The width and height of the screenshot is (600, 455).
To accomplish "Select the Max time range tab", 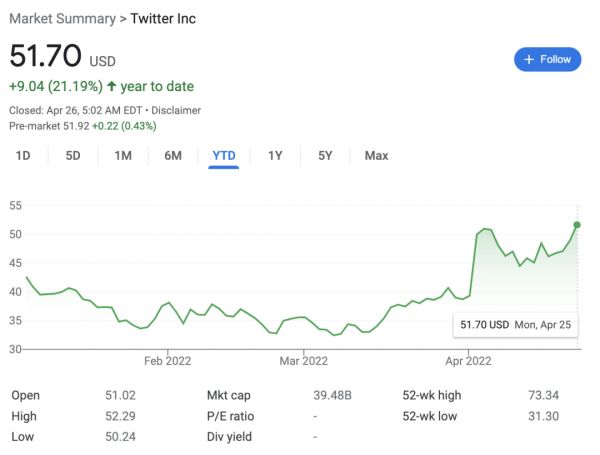I will [376, 155].
